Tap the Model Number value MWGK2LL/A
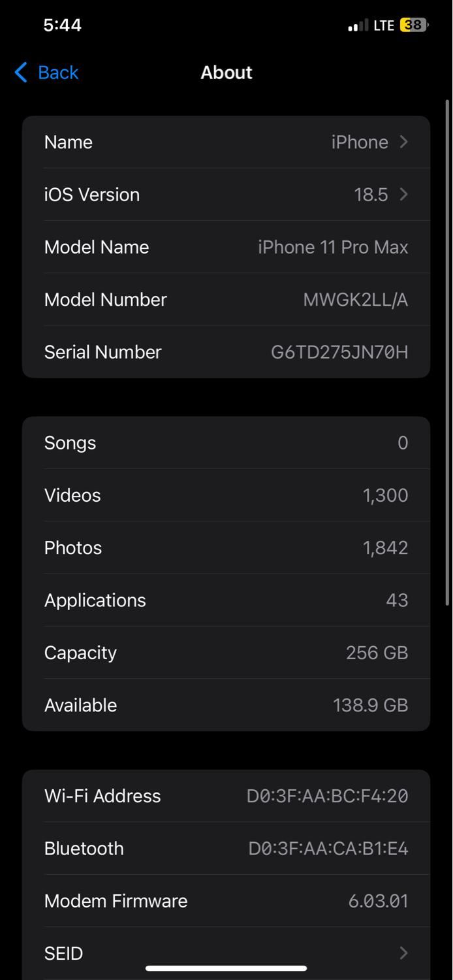The image size is (453, 980). (355, 299)
